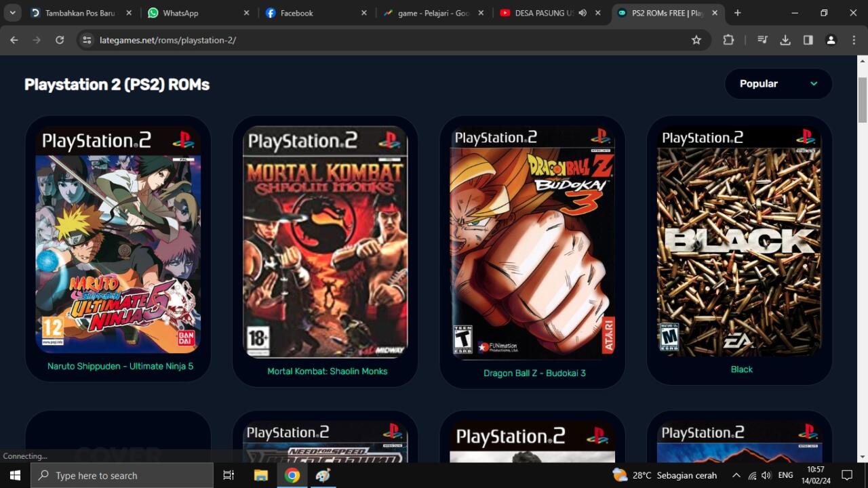Open the Downloads icon in the toolbar
Screen dimensions: 868x488
[785, 40]
